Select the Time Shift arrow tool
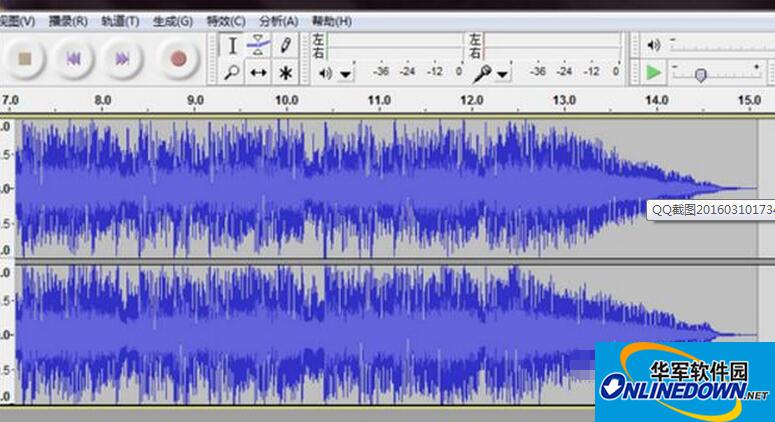The width and height of the screenshot is (775, 422). pyautogui.click(x=258, y=73)
